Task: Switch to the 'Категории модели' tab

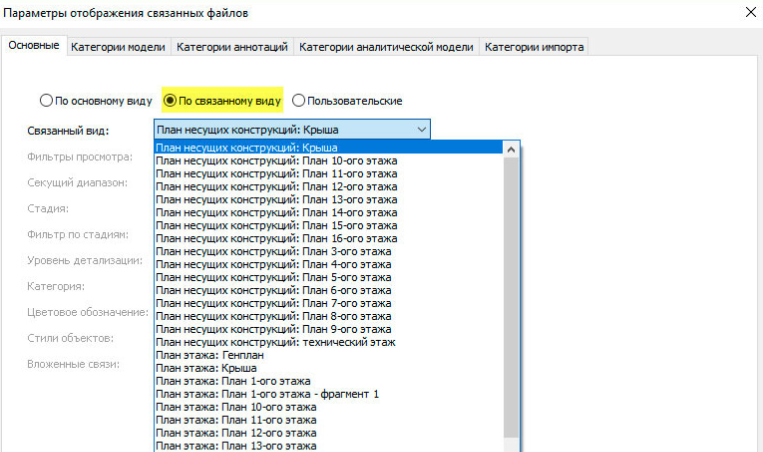Action: pos(119,46)
